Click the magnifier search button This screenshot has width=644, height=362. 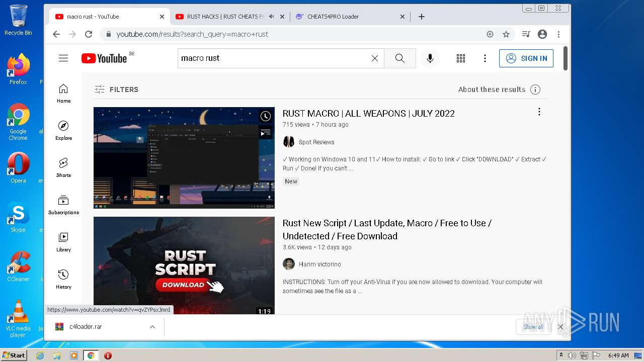click(x=400, y=58)
